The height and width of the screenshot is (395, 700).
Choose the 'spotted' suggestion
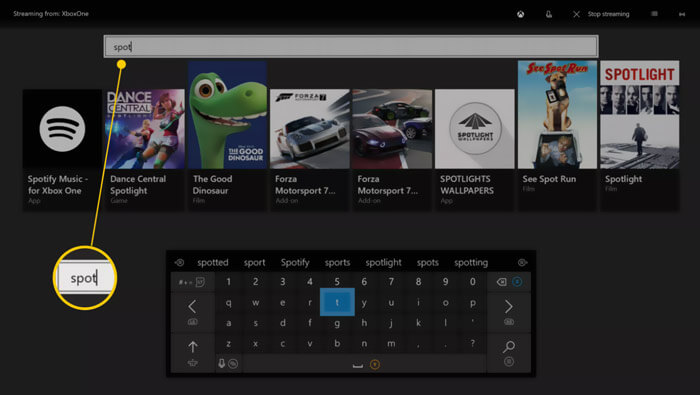pos(212,262)
